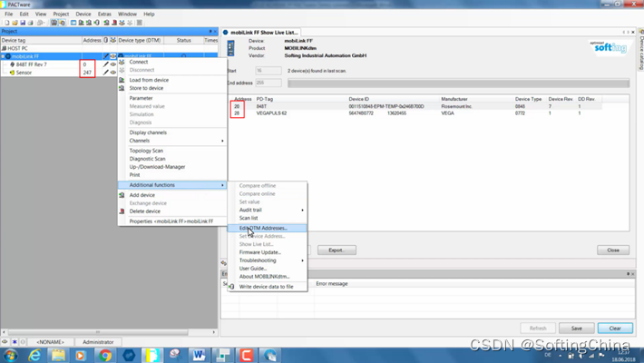
Task: Click the Store to device icon
Action: [122, 88]
